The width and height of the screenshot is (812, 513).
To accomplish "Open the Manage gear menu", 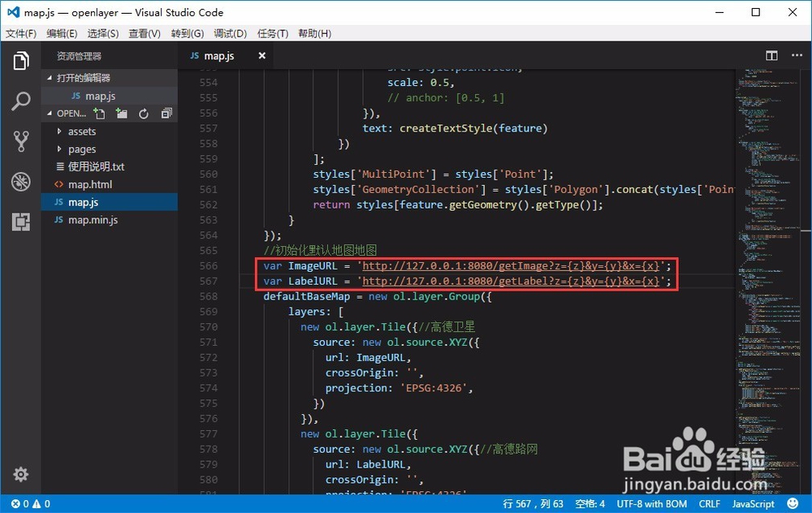I will (21, 474).
